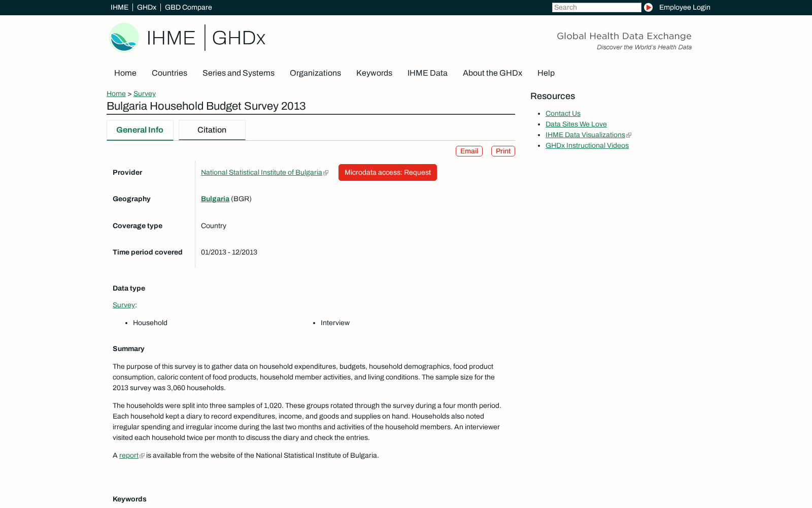Open the report link in summary
812x508 pixels.
(129, 456)
